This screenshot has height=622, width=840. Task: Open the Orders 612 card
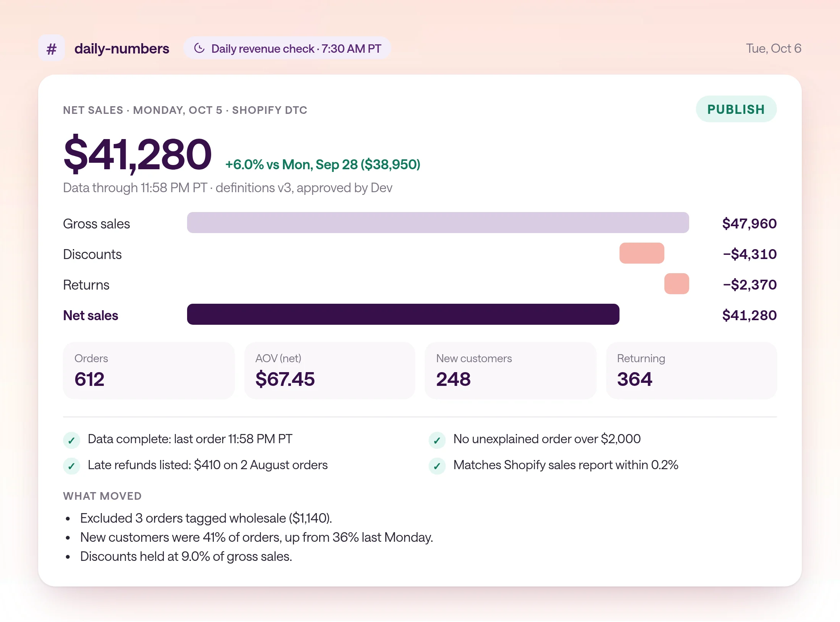149,371
